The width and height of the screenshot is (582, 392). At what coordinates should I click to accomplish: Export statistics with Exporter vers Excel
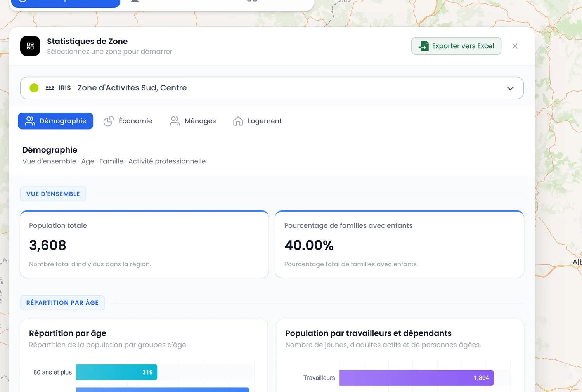456,46
